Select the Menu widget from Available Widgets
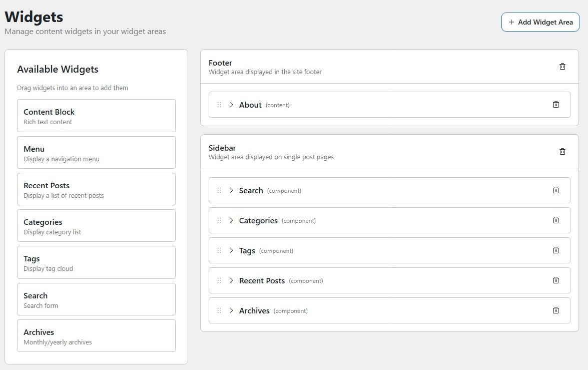The height and width of the screenshot is (370, 588). 96,153
